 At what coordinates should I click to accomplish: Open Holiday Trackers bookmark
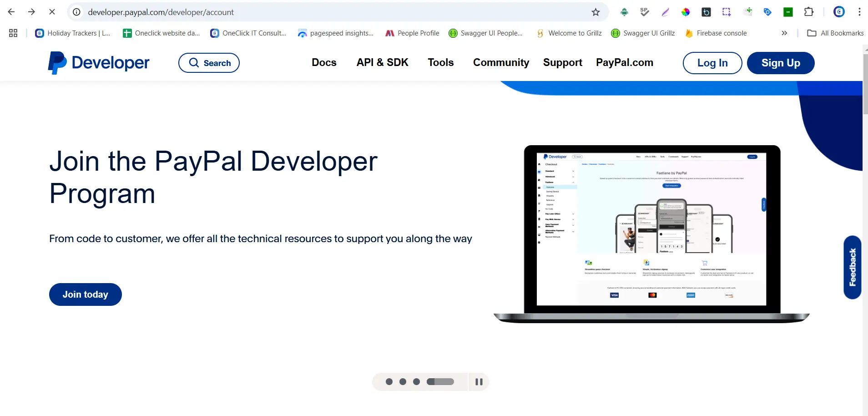[73, 33]
